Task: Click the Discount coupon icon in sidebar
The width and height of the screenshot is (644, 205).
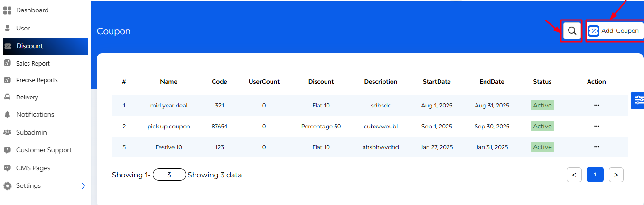Action: click(x=8, y=46)
